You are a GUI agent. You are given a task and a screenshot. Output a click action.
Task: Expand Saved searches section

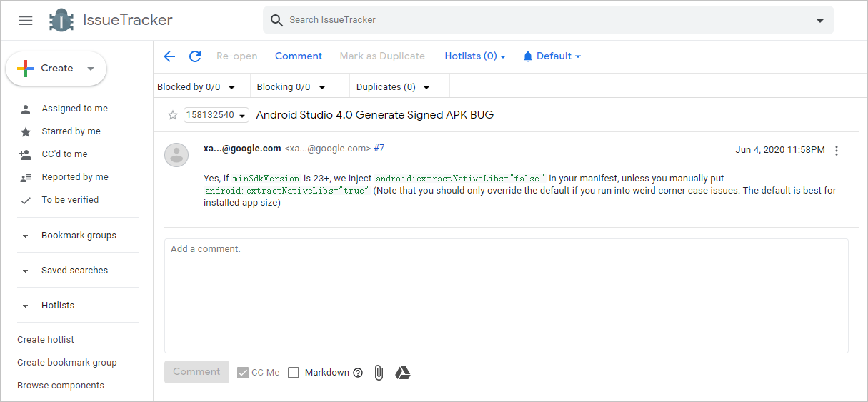[x=75, y=271]
